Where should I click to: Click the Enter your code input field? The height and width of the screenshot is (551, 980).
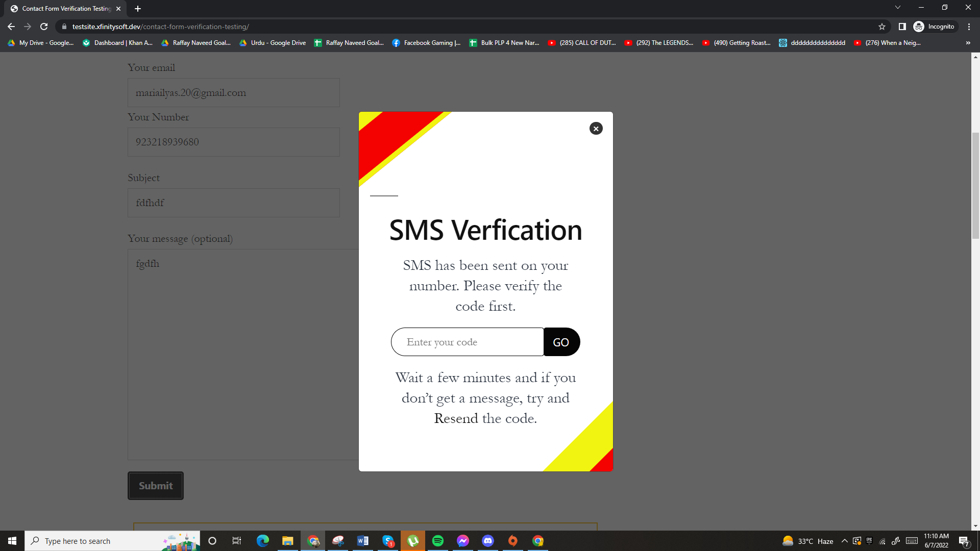(x=467, y=342)
